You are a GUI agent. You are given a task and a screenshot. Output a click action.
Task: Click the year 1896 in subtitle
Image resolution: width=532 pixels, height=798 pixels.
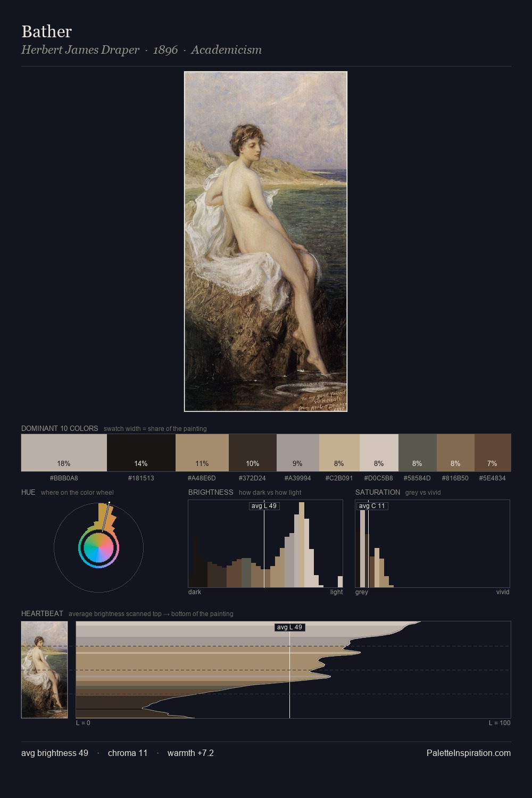(165, 50)
